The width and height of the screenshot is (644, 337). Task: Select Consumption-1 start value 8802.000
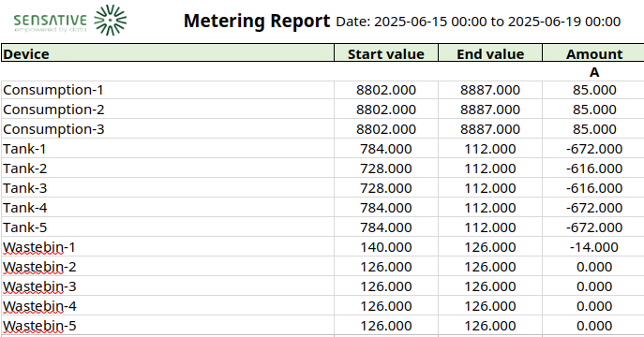click(x=386, y=90)
